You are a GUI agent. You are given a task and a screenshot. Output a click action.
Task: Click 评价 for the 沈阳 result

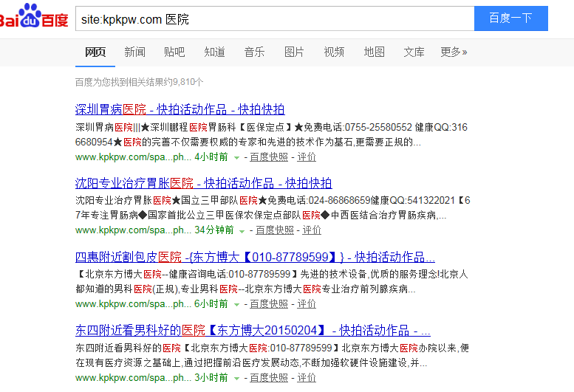point(312,230)
